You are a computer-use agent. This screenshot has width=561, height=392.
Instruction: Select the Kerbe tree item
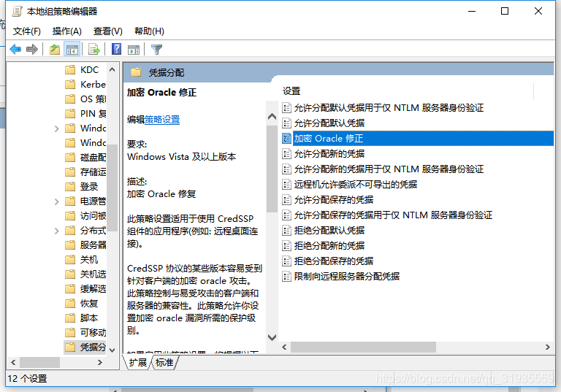pyautogui.click(x=93, y=84)
